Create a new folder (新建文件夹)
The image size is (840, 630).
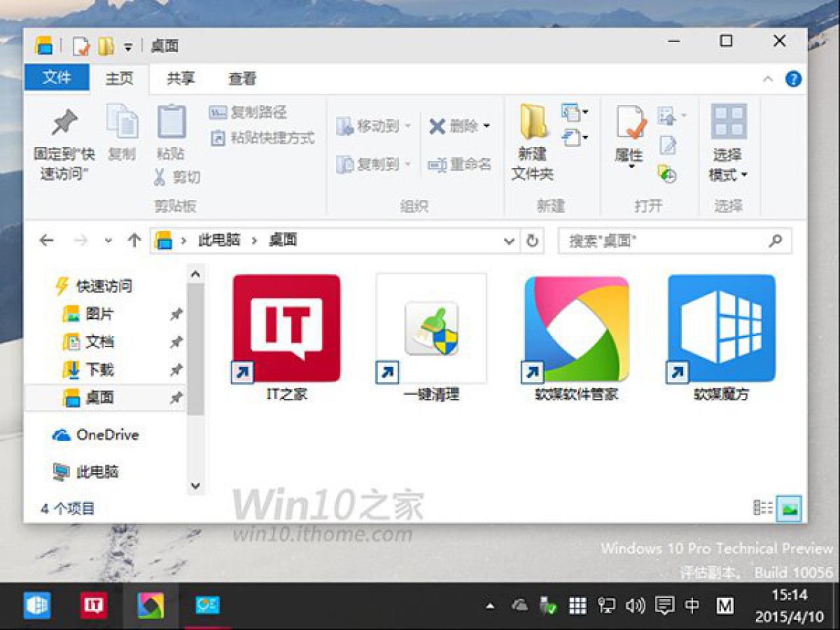point(533,142)
